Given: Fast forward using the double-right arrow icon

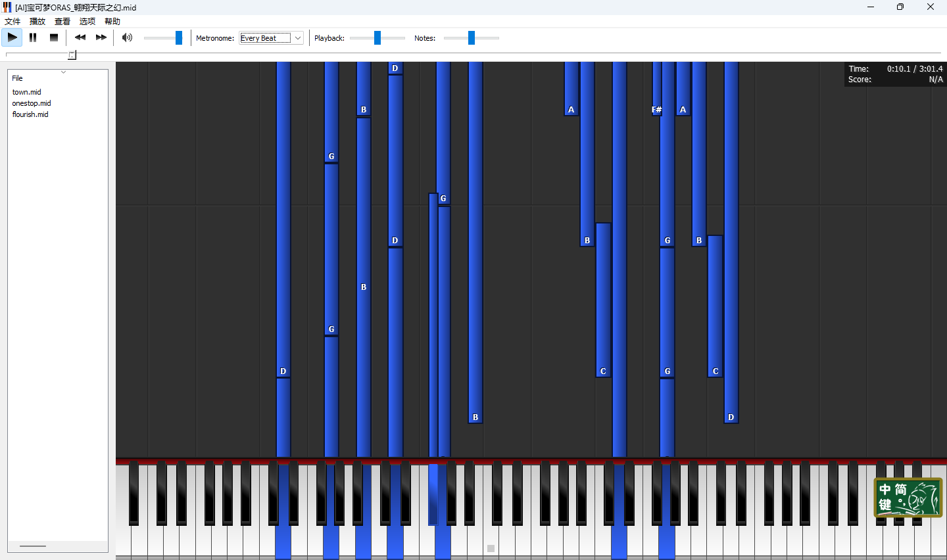Looking at the screenshot, I should [101, 37].
